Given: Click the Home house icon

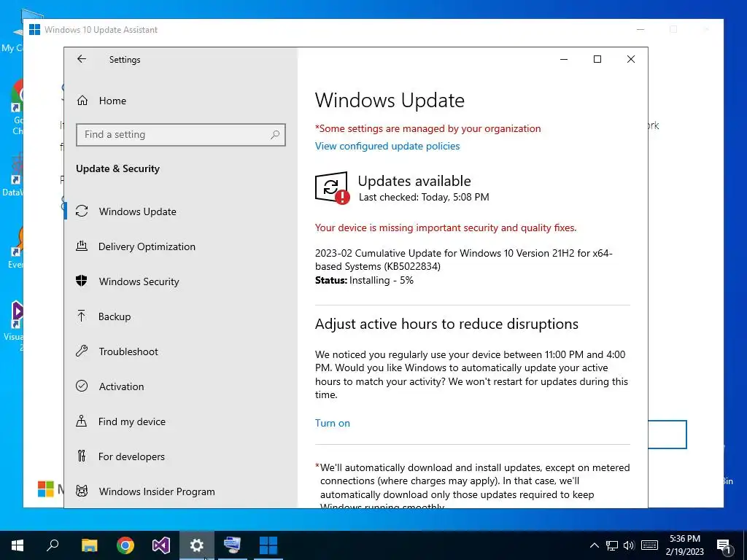Looking at the screenshot, I should (82, 101).
